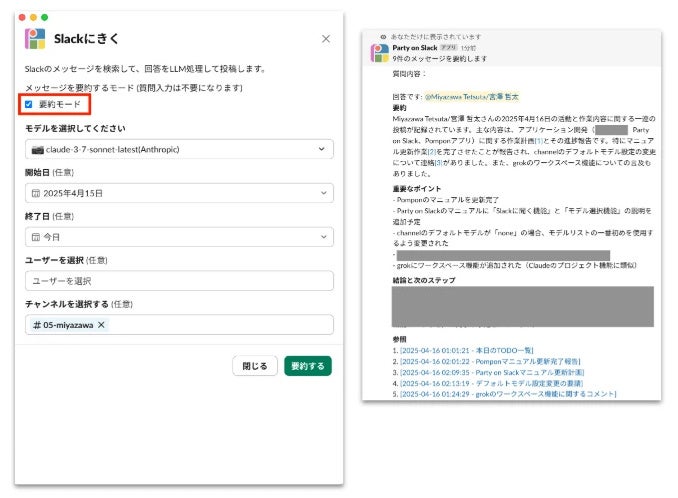The image size is (678, 498).
Task: Click the model icon beside claude-3-7-sonnet-latest
Action: 37,149
